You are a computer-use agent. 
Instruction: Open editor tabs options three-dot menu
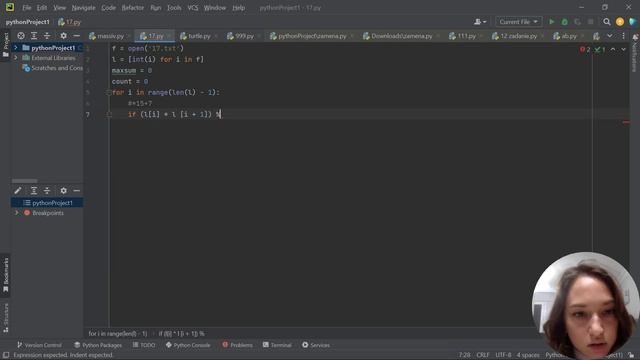pyautogui.click(x=623, y=36)
